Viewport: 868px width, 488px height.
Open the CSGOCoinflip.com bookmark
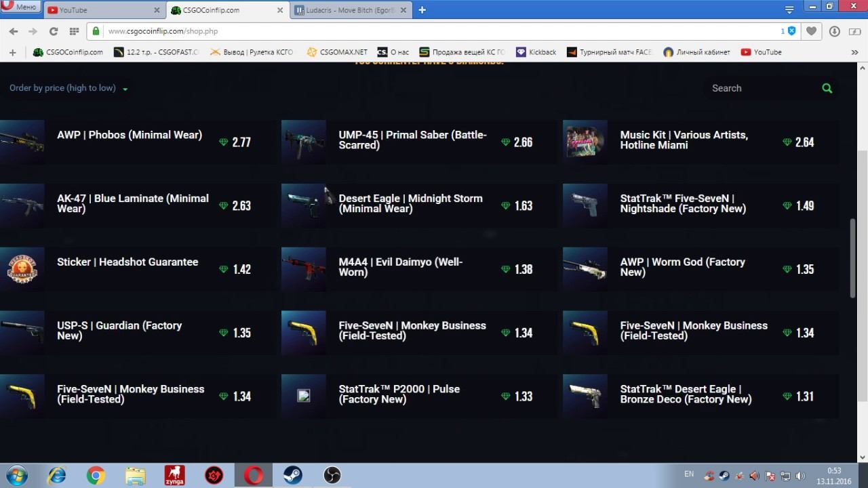pyautogui.click(x=68, y=52)
